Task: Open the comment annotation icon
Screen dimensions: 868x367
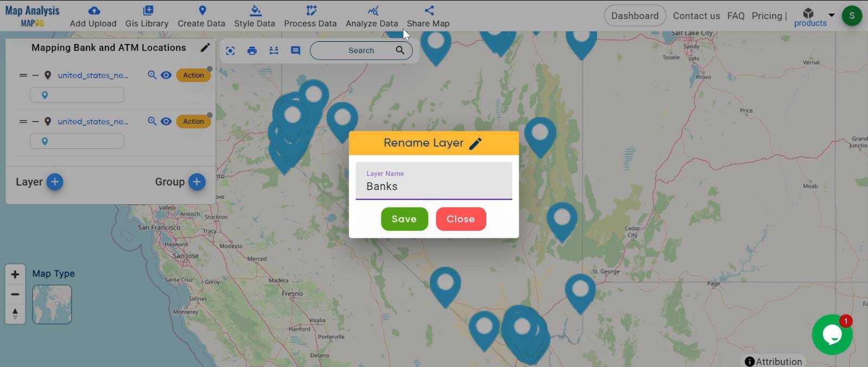Action: pos(295,50)
